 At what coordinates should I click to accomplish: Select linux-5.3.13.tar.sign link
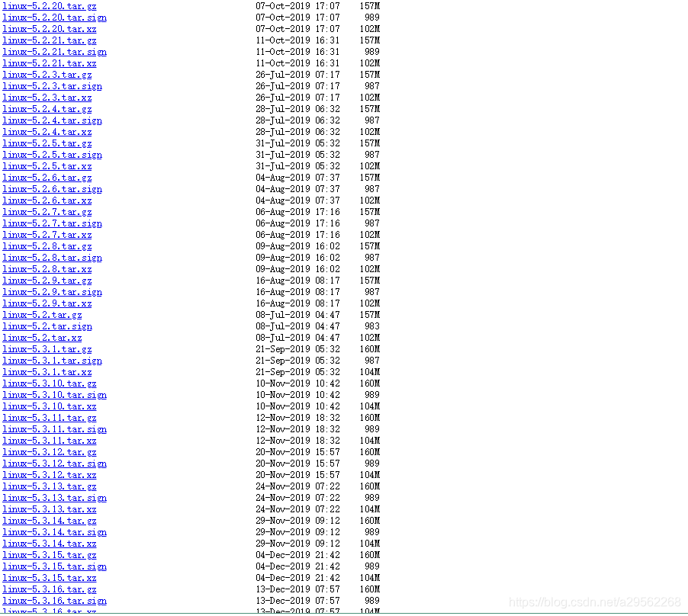(x=54, y=498)
